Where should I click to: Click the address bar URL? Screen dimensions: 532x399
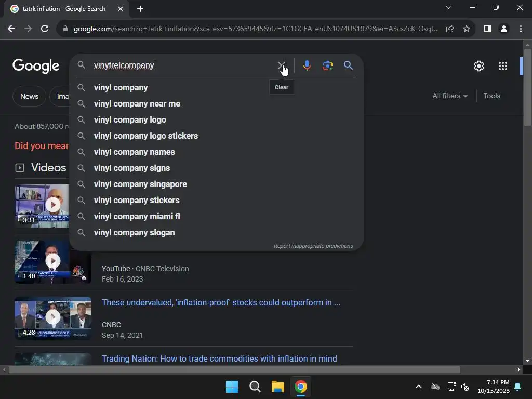[256, 29]
